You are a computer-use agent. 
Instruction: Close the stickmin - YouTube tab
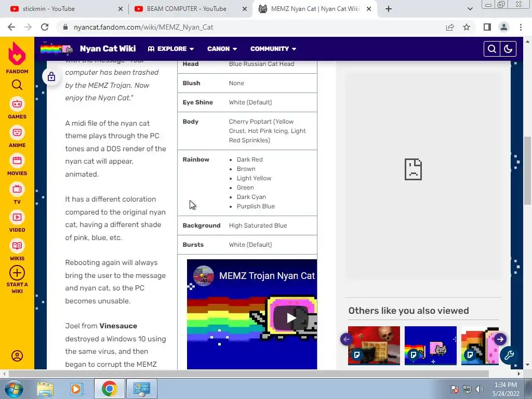(121, 9)
